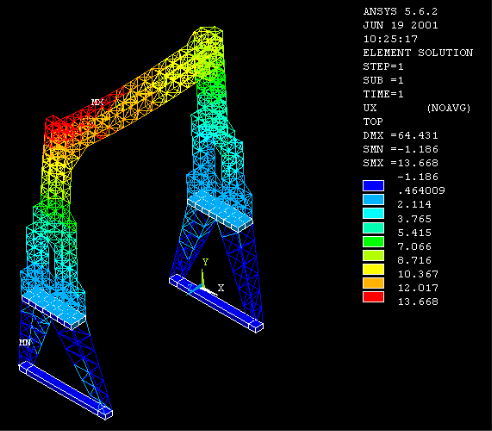Viewport: 492px width, 431px height.
Task: Select the DMX =64.431 value
Action: point(401,136)
